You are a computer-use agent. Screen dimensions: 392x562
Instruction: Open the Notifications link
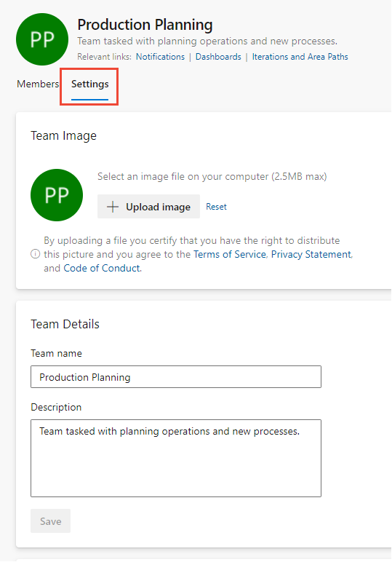161,57
